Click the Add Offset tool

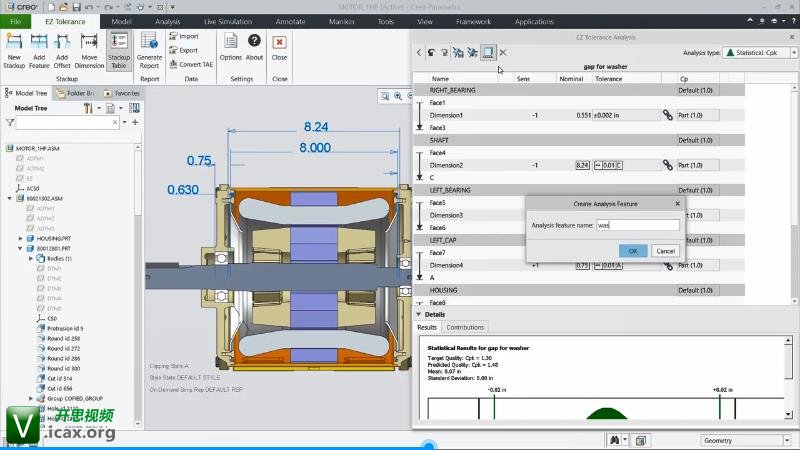(64, 41)
